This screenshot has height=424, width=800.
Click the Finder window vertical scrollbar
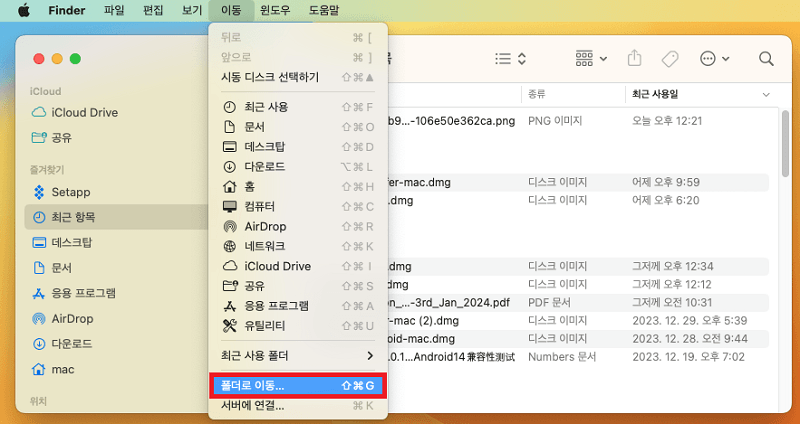tap(786, 144)
